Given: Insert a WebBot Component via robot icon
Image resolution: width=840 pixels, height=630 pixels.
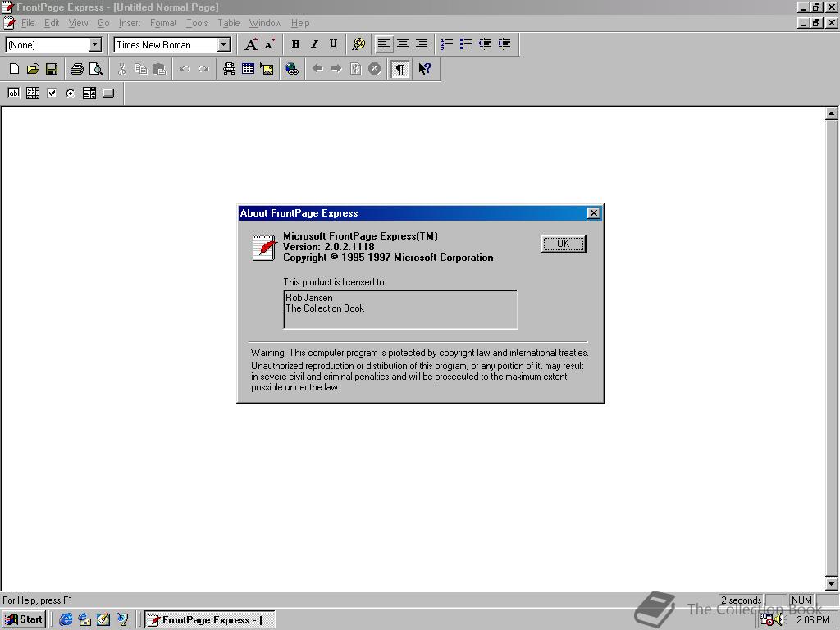Looking at the screenshot, I should (x=230, y=69).
